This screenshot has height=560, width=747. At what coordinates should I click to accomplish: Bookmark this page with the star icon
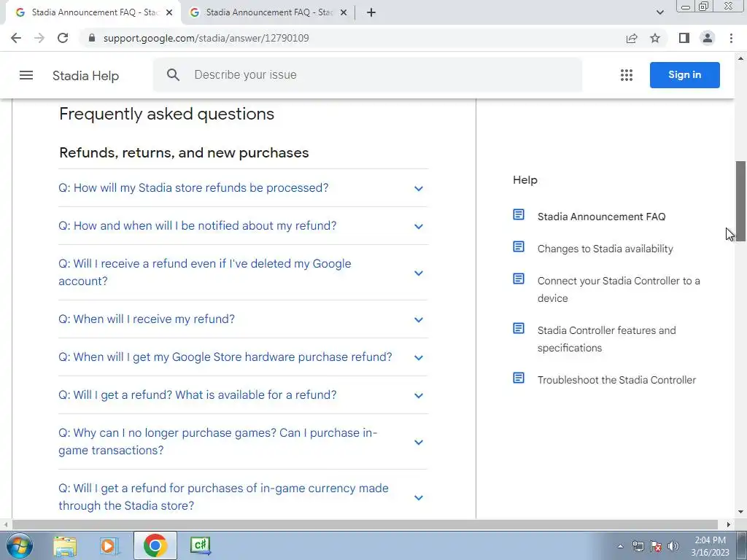tap(655, 38)
